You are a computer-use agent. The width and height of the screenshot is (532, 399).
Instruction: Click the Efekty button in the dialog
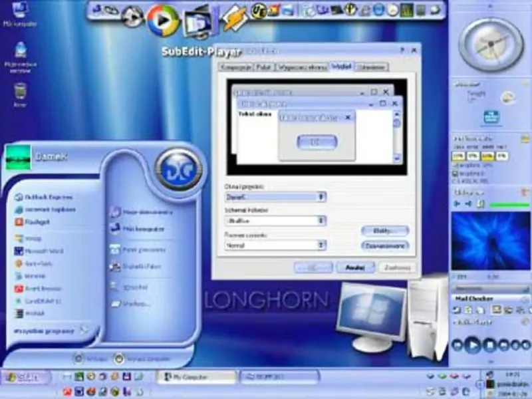[385, 231]
